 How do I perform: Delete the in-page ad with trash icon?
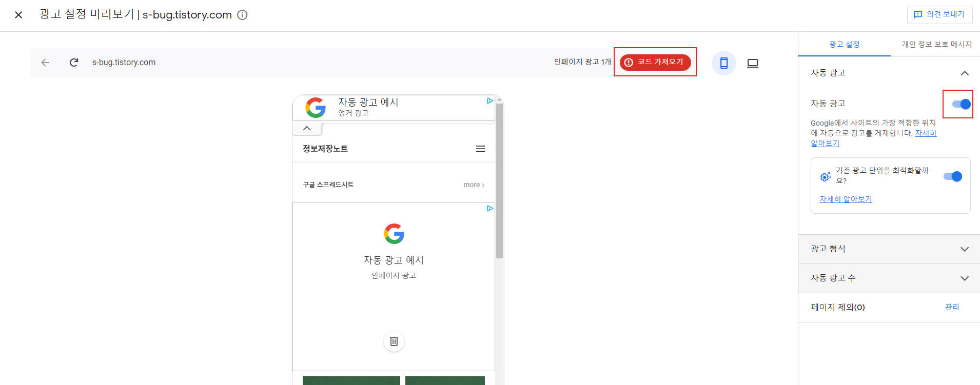point(394,341)
